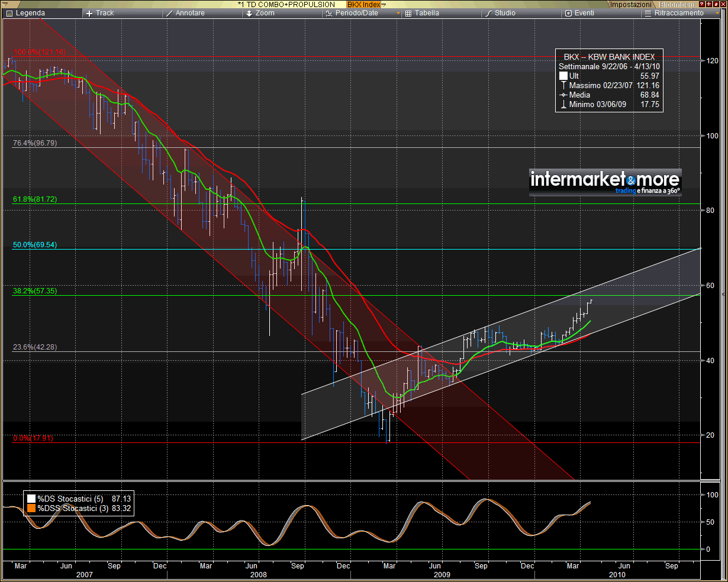Select the Massimo high marker in legend
Viewport: 728px width, 582px height.
(563, 86)
